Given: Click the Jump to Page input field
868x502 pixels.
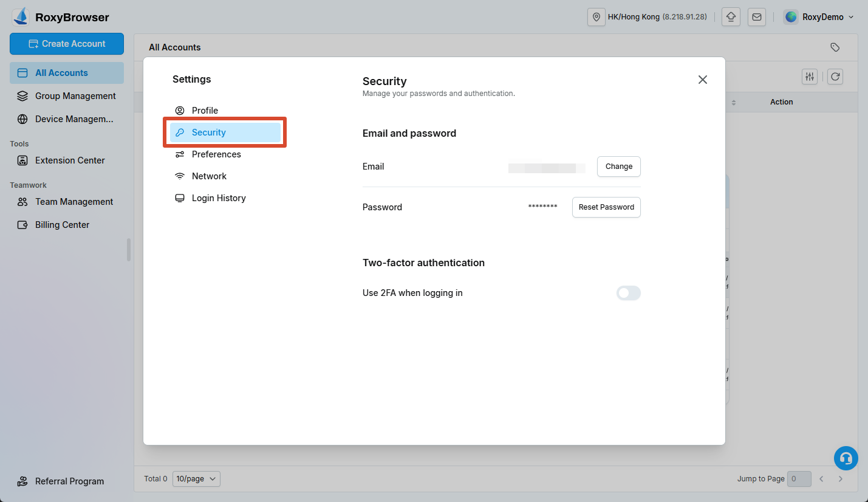Looking at the screenshot, I should (799, 479).
